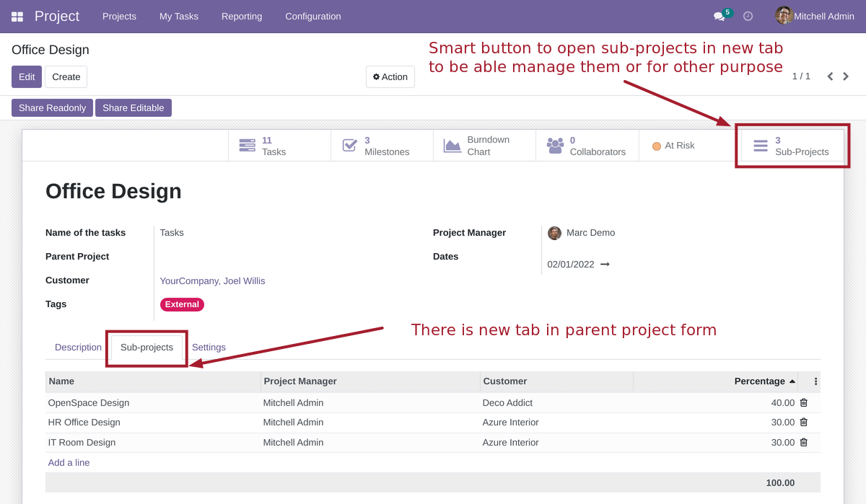The height and width of the screenshot is (504, 866).
Task: Click the At Risk status indicator
Action: (674, 145)
